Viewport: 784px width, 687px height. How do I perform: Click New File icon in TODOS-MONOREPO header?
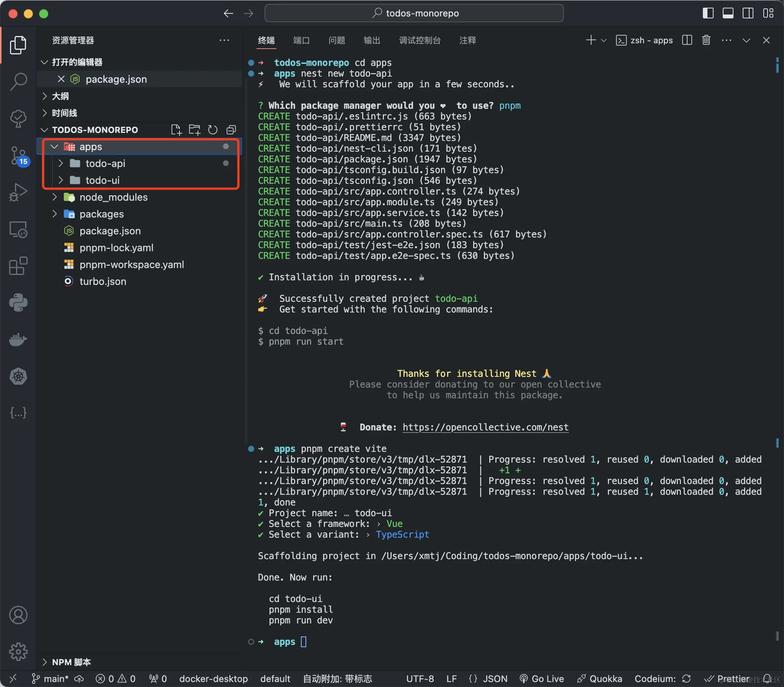pos(176,130)
